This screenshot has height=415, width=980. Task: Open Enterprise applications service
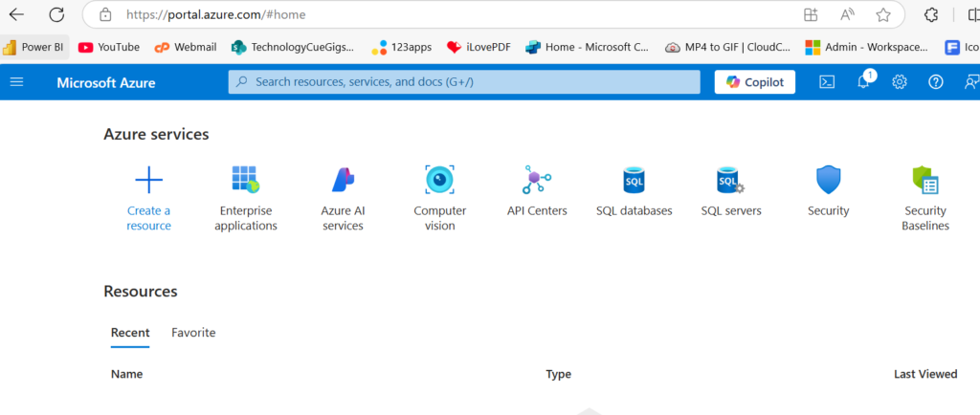246,180
